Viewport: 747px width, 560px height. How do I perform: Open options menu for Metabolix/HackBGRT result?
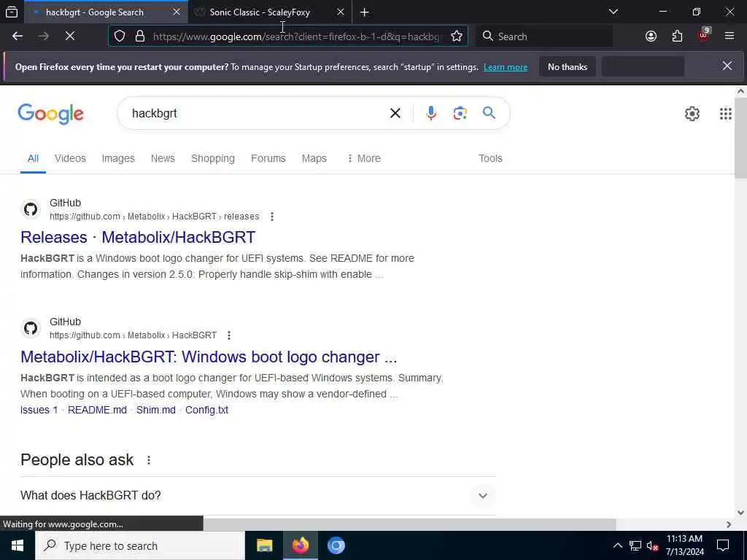point(229,335)
